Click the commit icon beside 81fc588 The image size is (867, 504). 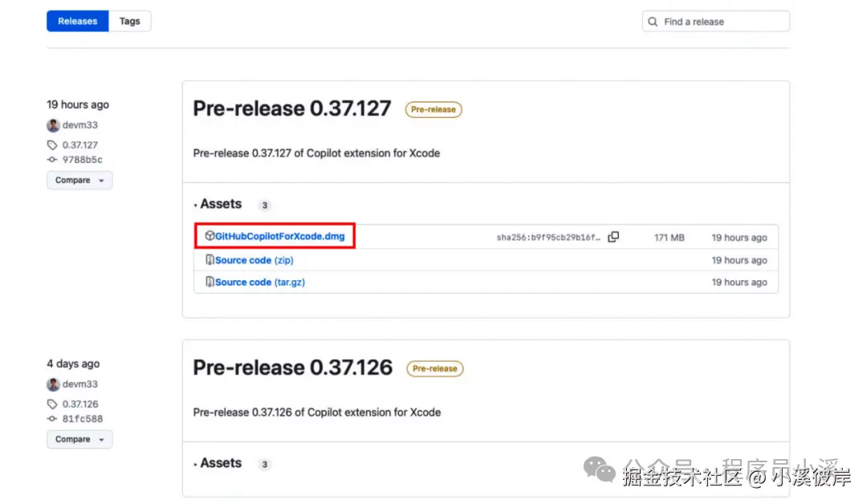pyautogui.click(x=52, y=419)
